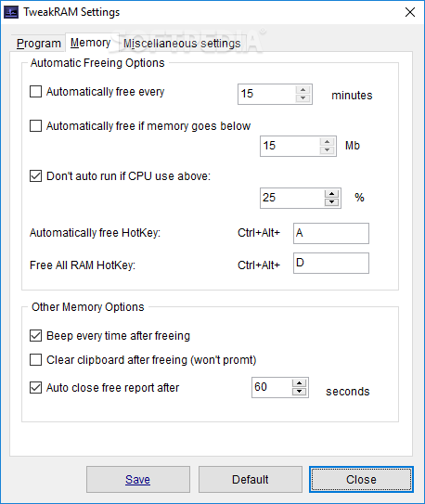This screenshot has height=504, width=425.
Task: Switch to the Program tab
Action: click(39, 43)
